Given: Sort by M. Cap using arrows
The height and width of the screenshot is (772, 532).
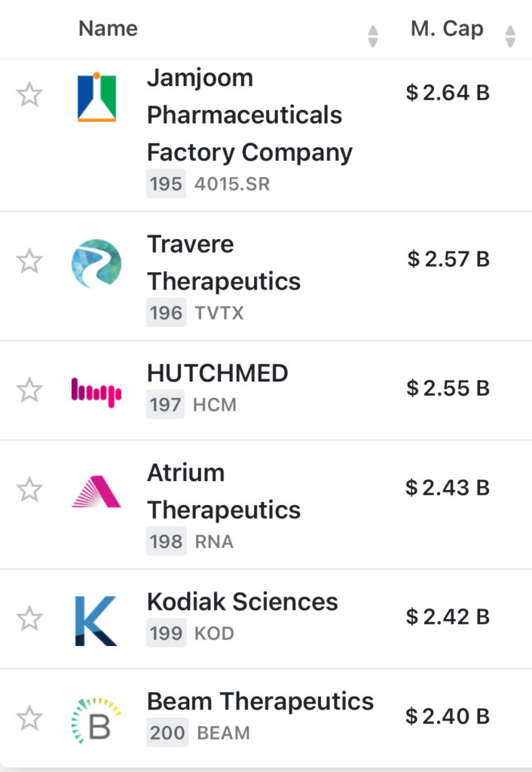Looking at the screenshot, I should click(x=510, y=36).
